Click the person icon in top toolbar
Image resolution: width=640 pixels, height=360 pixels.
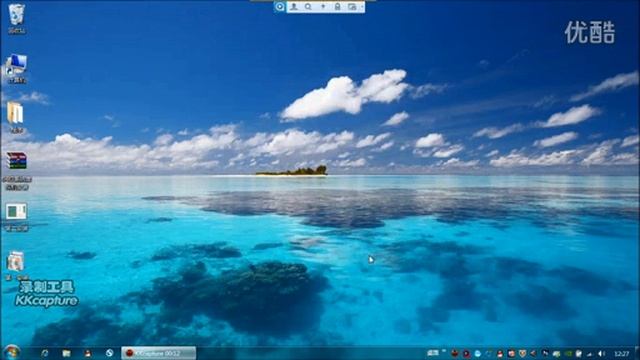[x=294, y=7]
